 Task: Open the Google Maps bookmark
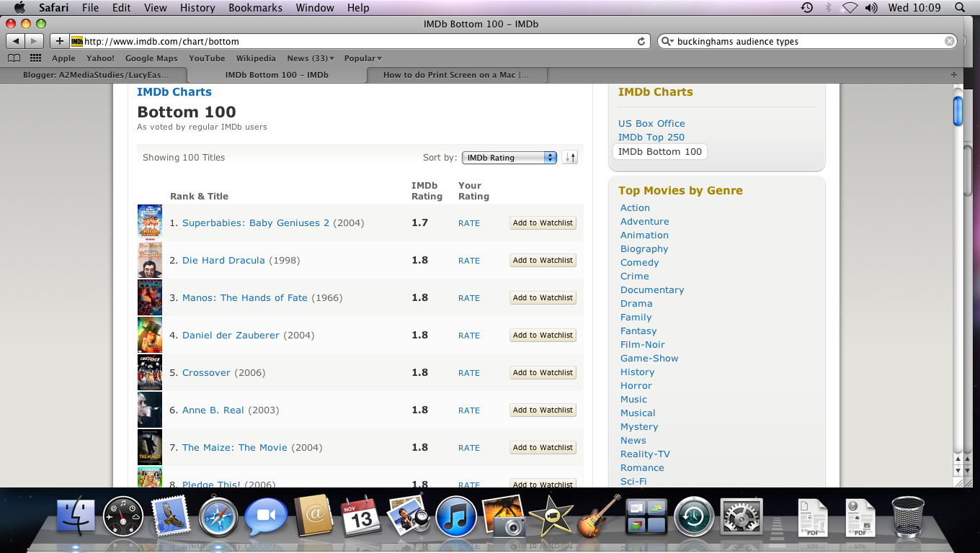click(151, 58)
